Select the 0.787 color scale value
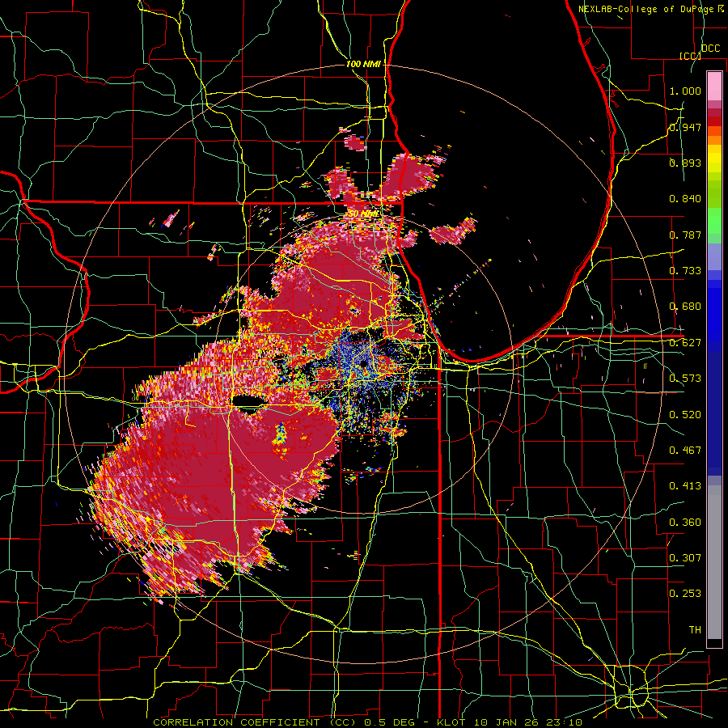Image resolution: width=728 pixels, height=728 pixels. (685, 235)
